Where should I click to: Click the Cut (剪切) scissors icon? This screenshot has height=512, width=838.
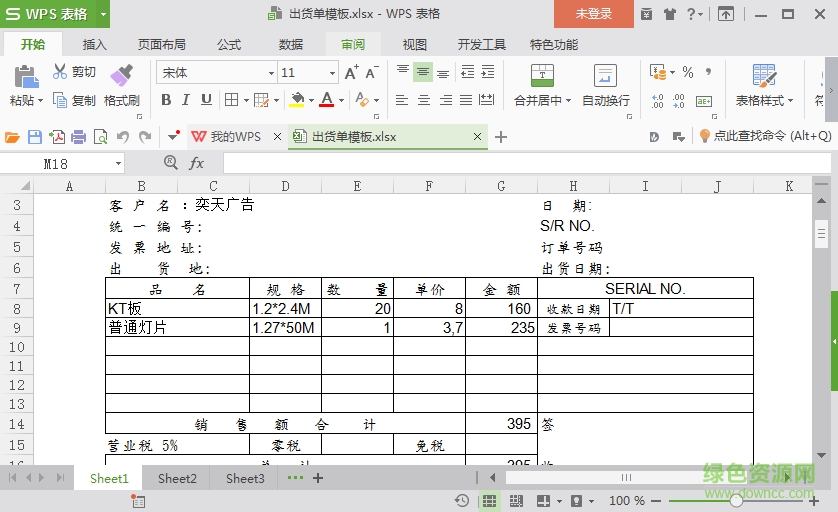point(60,72)
